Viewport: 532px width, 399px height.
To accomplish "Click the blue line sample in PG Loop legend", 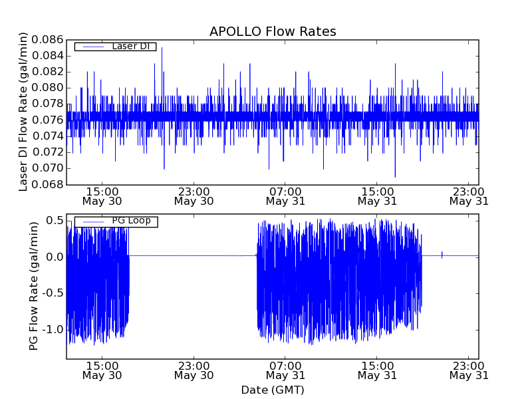I will [92, 221].
